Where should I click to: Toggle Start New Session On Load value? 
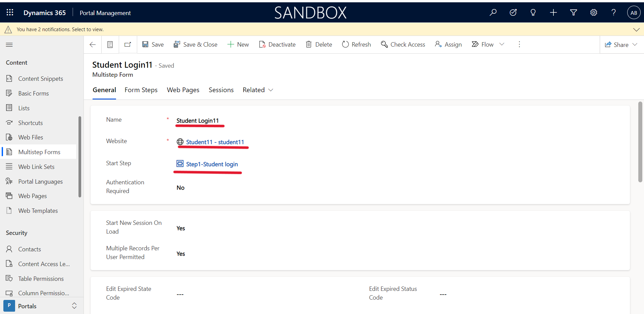point(181,228)
